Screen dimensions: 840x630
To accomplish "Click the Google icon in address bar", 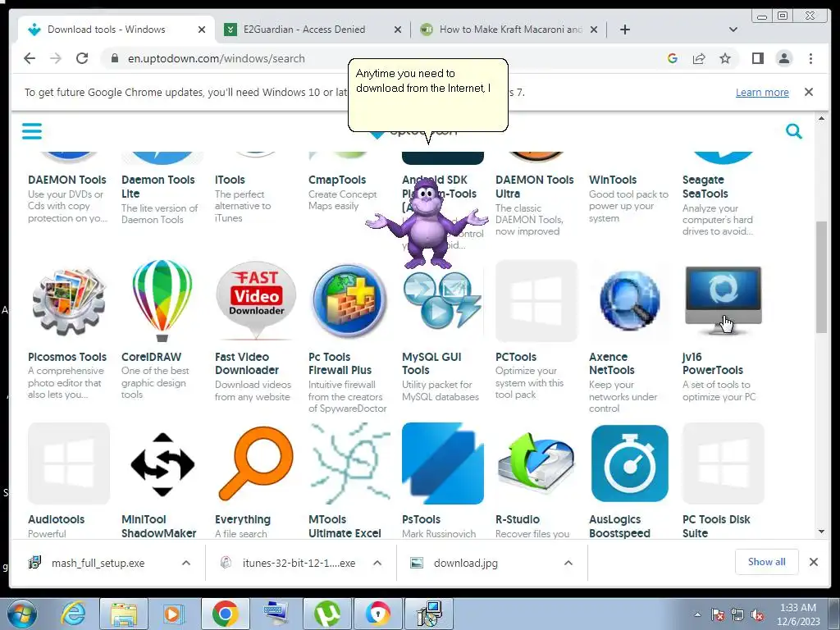I will click(x=673, y=58).
